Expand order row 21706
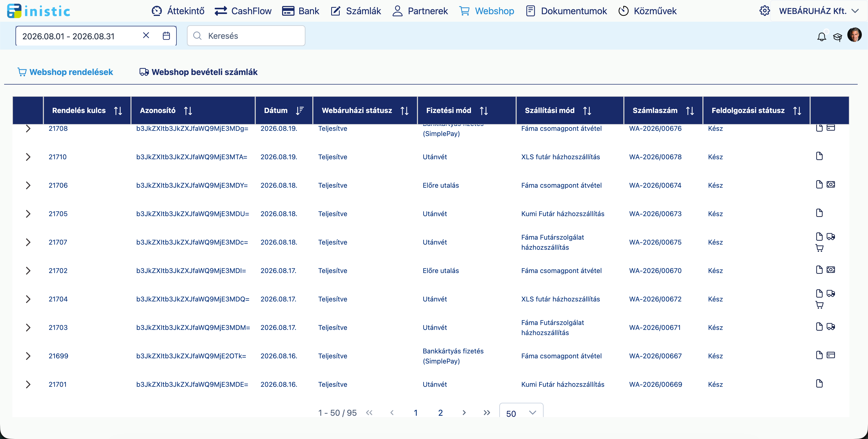This screenshot has width=868, height=439. 28,185
